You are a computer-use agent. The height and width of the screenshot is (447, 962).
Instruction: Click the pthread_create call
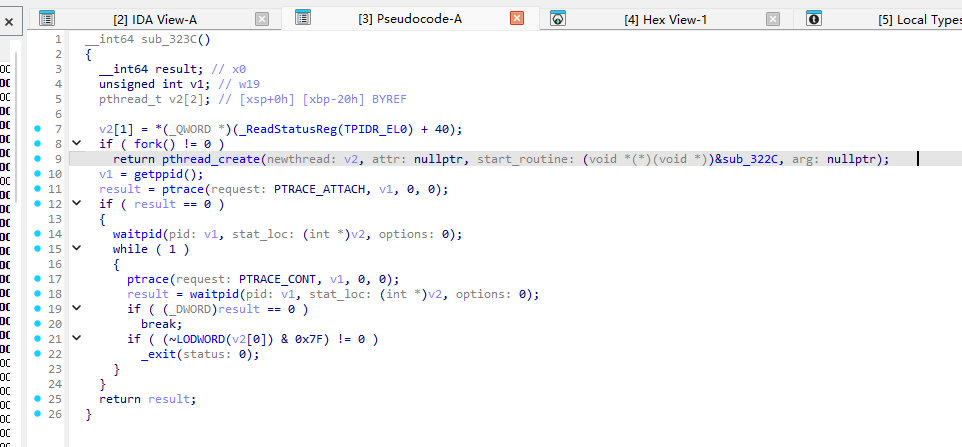212,159
